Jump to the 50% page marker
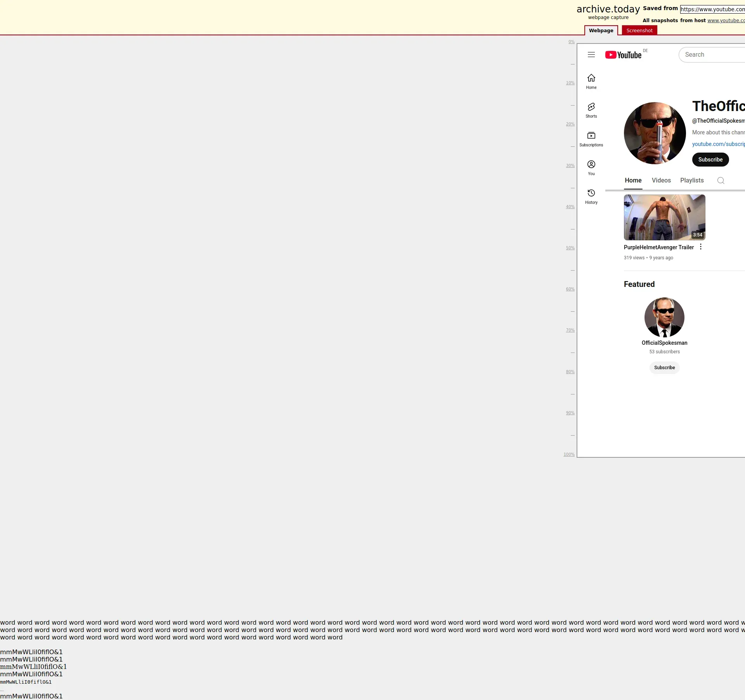 coord(570,248)
